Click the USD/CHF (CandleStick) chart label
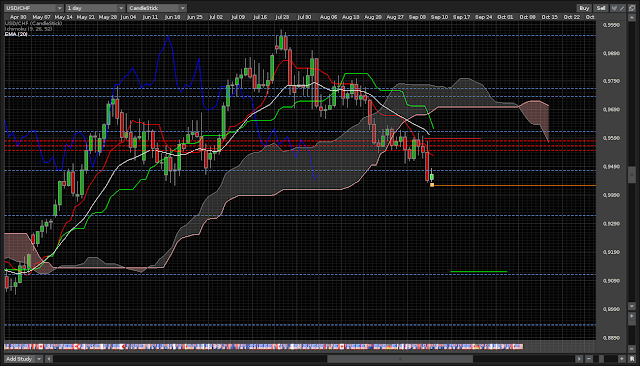The width and height of the screenshot is (640, 366). [33, 24]
